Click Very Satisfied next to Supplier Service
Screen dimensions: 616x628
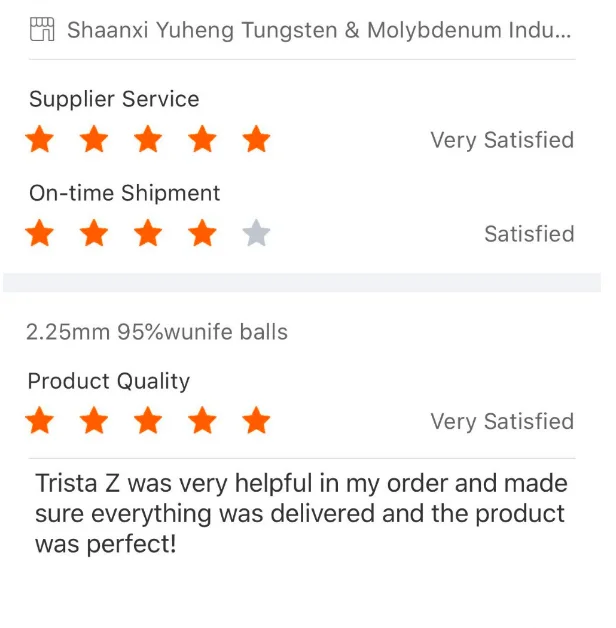[502, 140]
